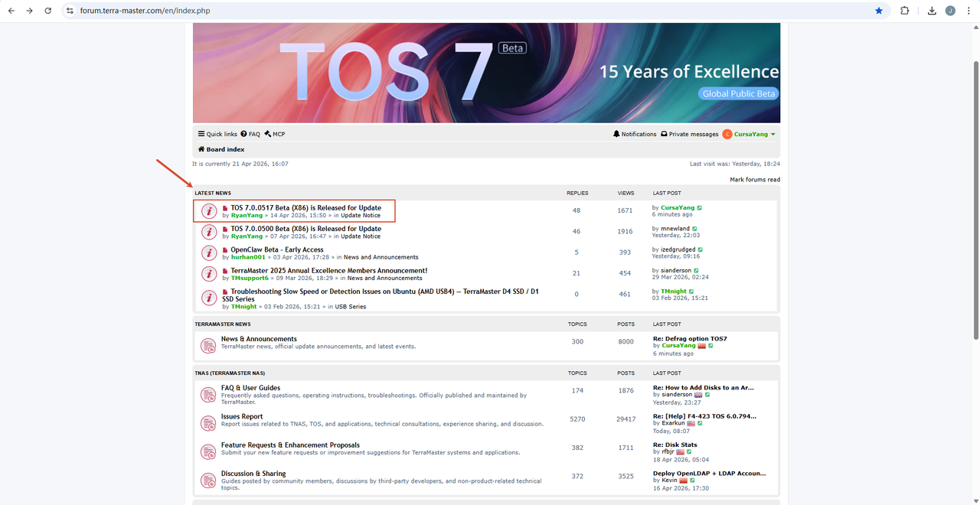980x505 pixels.
Task: Open Feature Requests & Enhancement Proposals forum
Action: click(290, 445)
